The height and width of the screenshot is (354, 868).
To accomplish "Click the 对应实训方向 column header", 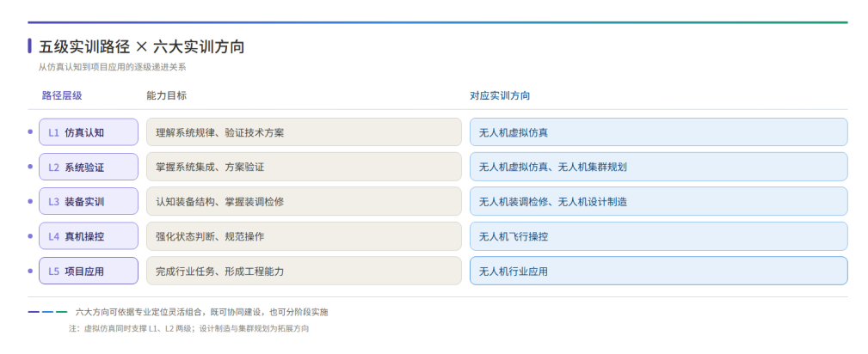I will pos(500,95).
